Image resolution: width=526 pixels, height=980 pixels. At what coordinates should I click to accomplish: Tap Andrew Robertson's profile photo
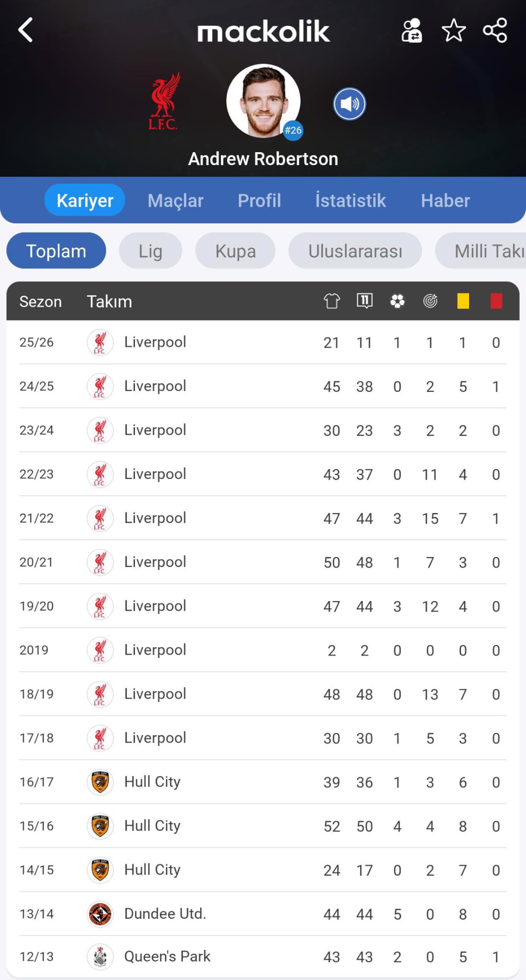tap(263, 101)
